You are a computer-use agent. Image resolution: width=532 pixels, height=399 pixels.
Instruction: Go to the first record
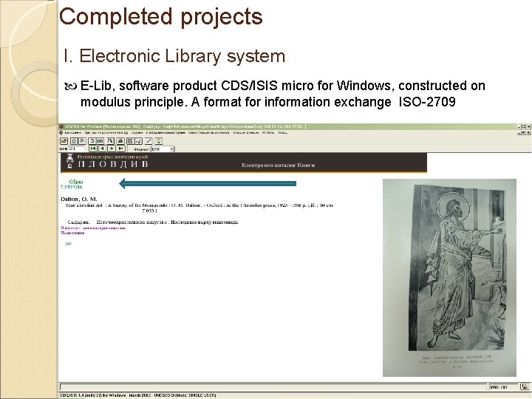click(x=93, y=149)
